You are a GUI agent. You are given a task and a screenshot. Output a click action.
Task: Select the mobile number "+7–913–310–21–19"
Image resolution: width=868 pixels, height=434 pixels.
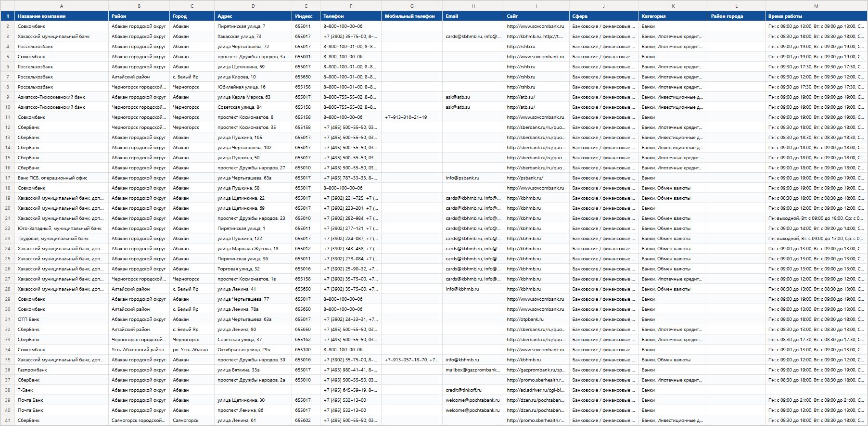(412, 117)
